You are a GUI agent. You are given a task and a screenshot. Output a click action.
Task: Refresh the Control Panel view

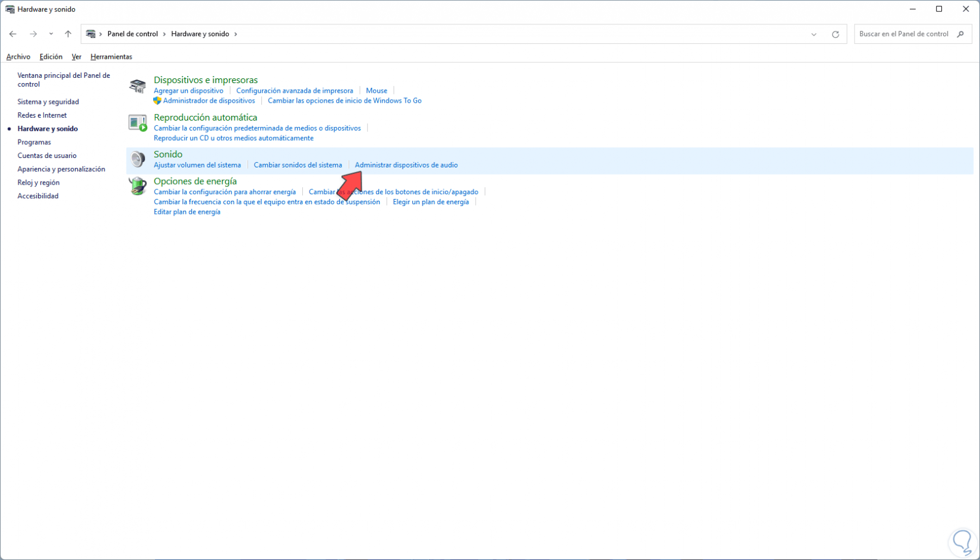point(836,34)
